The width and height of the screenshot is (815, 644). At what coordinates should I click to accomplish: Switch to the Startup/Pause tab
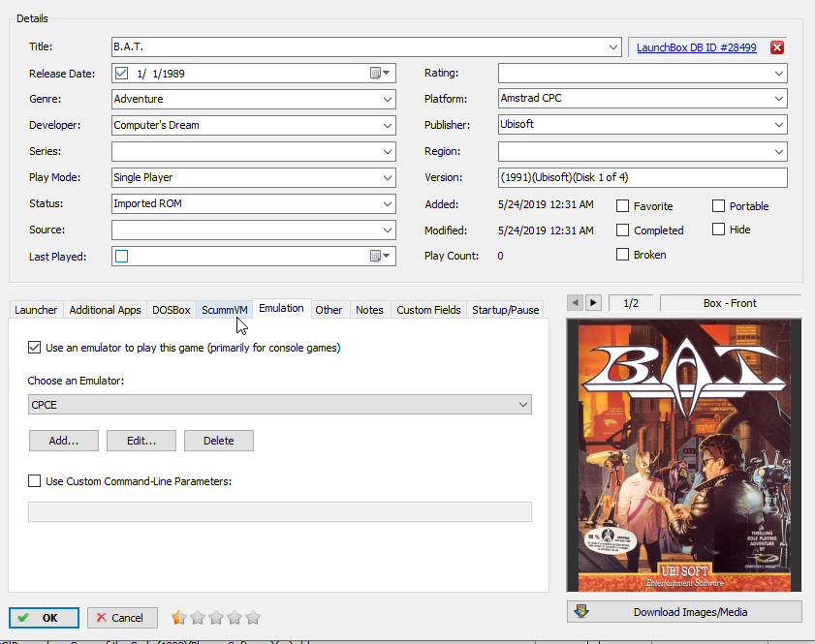505,310
